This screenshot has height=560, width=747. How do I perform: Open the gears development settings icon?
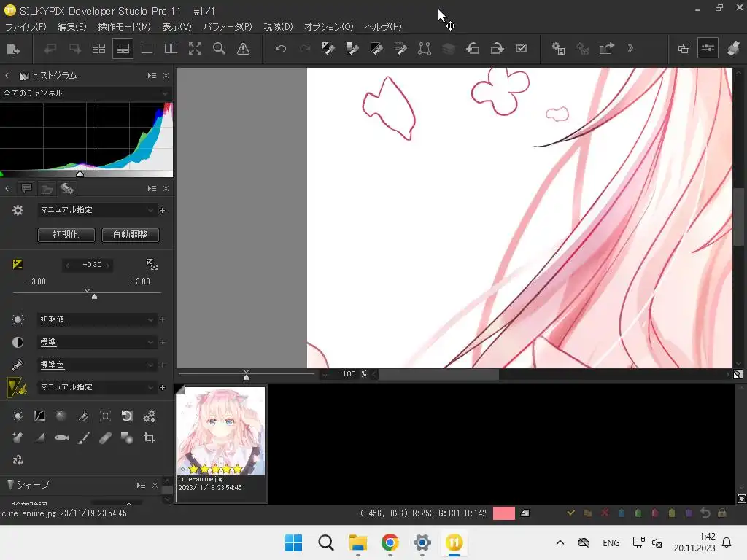(x=149, y=416)
